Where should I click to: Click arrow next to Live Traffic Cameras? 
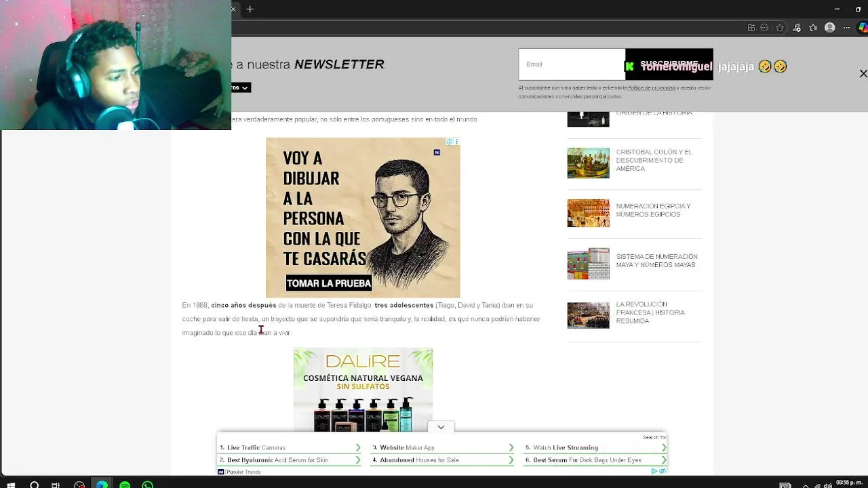point(358,447)
